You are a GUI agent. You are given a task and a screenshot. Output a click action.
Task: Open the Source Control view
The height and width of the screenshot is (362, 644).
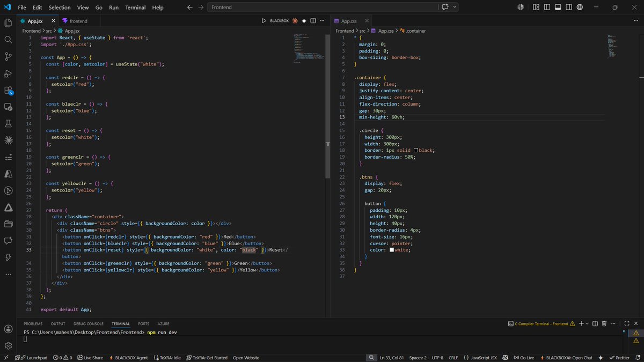tap(8, 56)
